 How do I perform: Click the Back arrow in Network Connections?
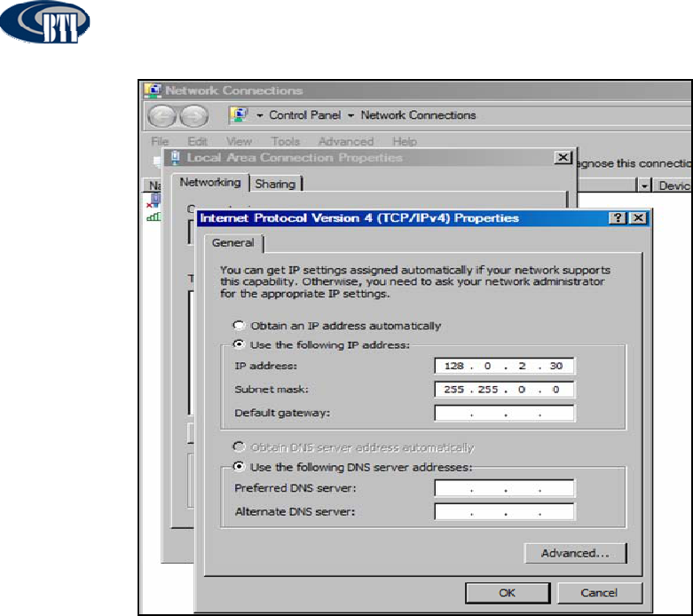(x=161, y=116)
